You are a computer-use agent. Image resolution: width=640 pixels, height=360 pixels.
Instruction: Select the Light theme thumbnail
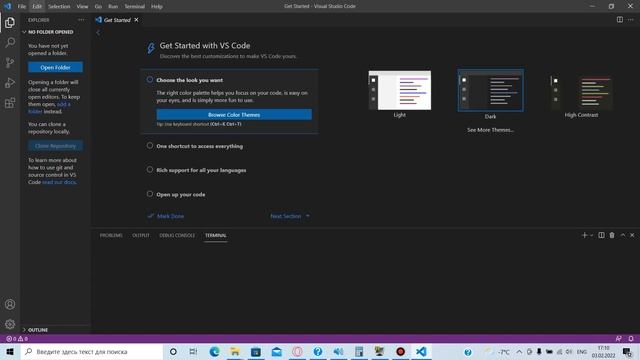400,90
